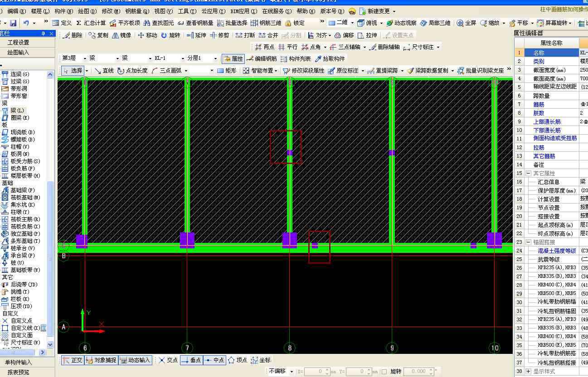Click 查找图元 find element tool
This screenshot has width=588, height=377.
[159, 23]
